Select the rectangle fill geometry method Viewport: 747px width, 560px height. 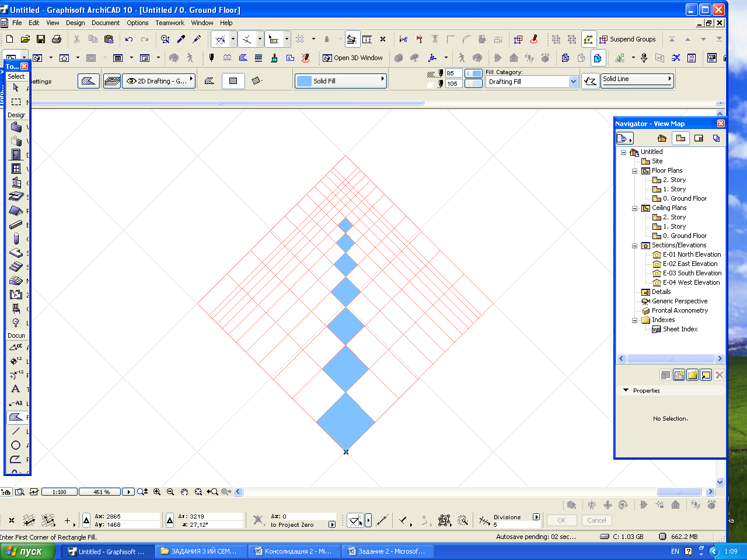[x=233, y=81]
